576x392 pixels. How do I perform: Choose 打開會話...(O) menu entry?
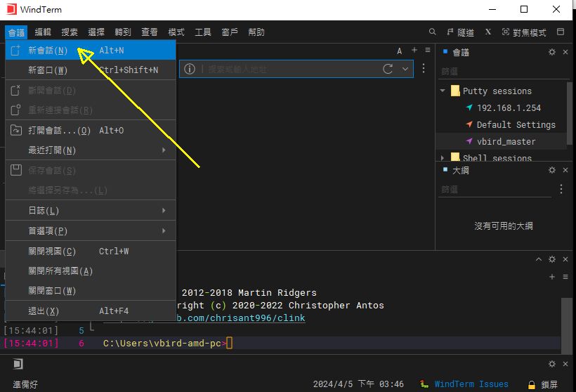point(59,131)
